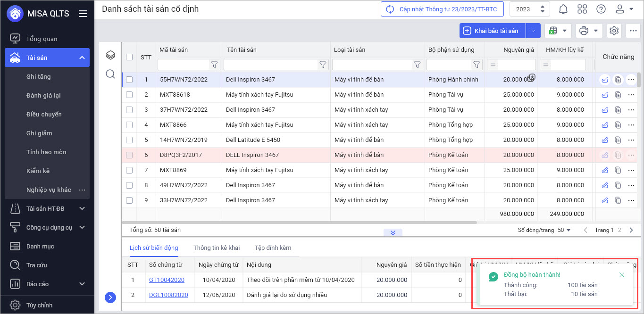This screenshot has width=644, height=314.
Task: Click the Tên tài sản filter input
Action: tap(271, 65)
